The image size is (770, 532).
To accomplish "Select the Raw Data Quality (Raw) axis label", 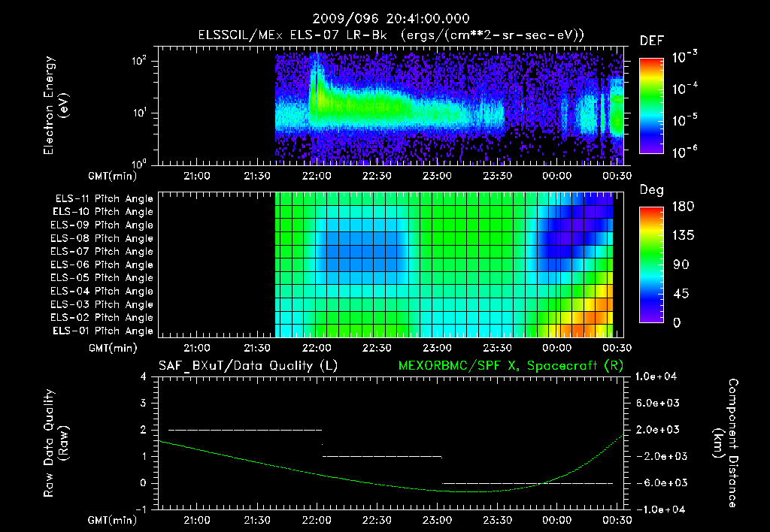I will (x=55, y=443).
